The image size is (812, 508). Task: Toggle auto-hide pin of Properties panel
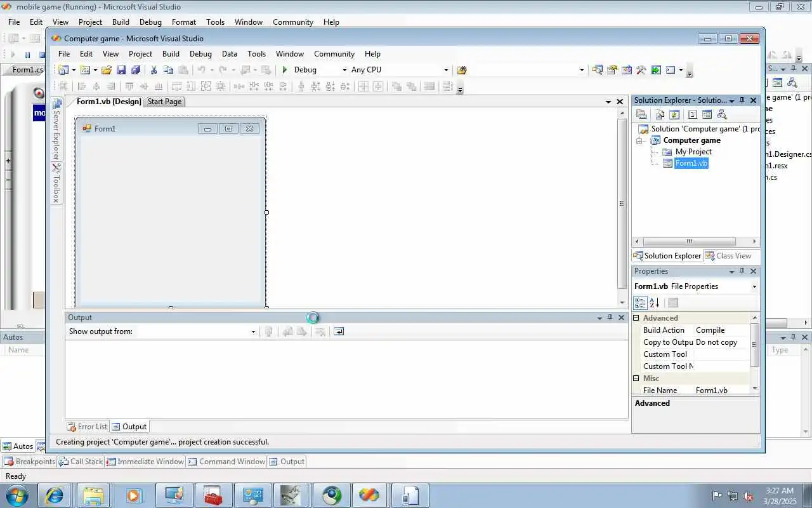coord(742,271)
